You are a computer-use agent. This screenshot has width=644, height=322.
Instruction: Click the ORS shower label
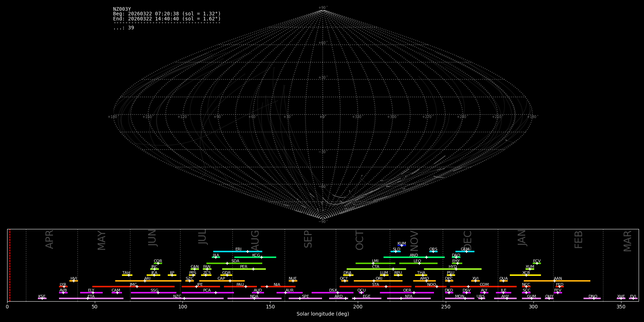pos(433,249)
